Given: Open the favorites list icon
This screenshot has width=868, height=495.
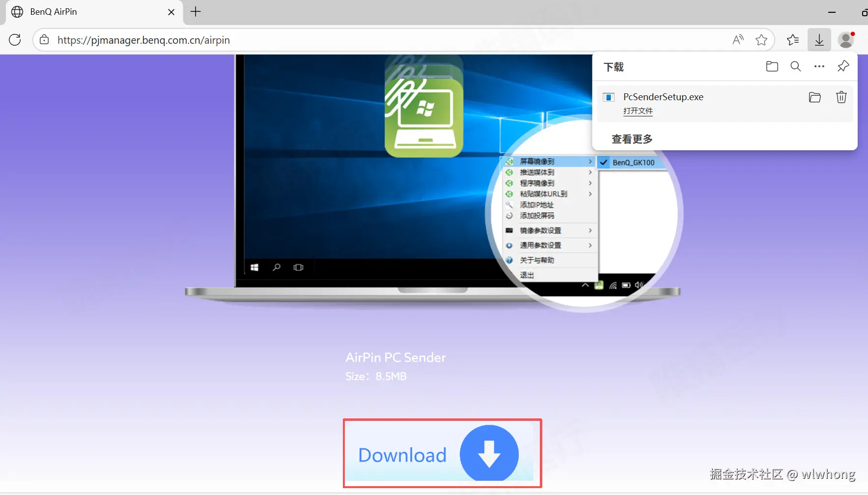Looking at the screenshot, I should click(793, 40).
